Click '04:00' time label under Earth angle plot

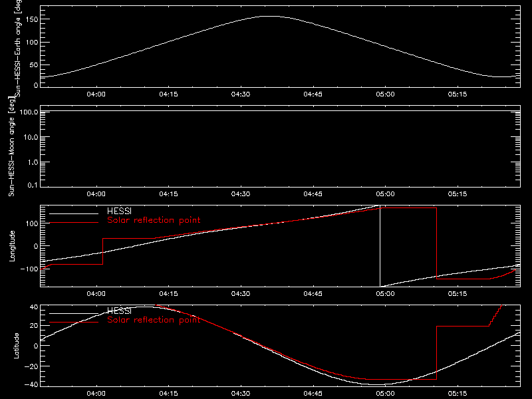coord(96,94)
